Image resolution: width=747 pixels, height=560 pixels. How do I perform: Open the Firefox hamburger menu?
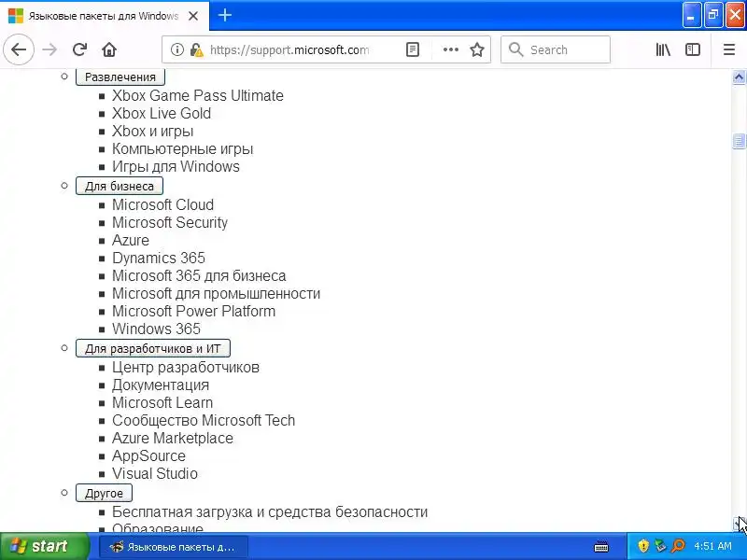click(x=729, y=49)
